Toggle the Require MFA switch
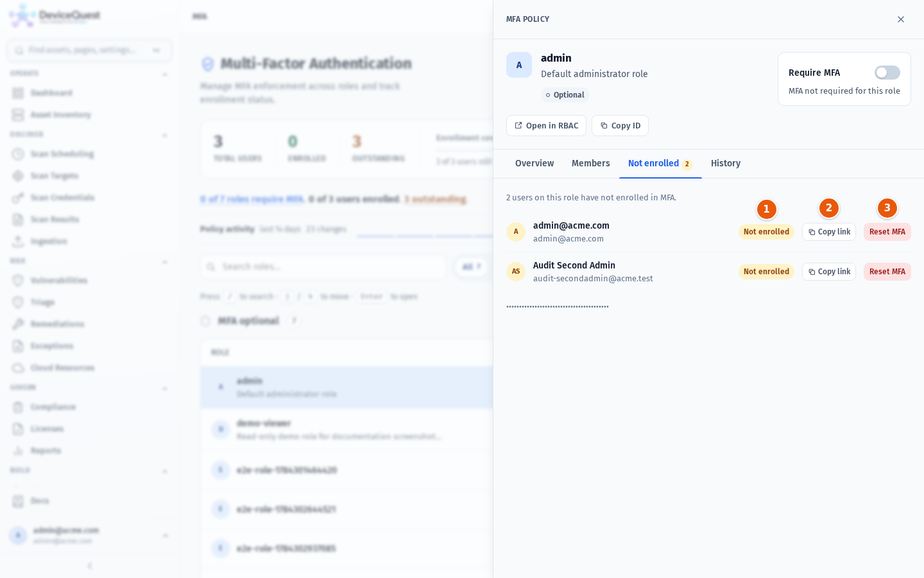This screenshot has width=924, height=578. coord(887,73)
